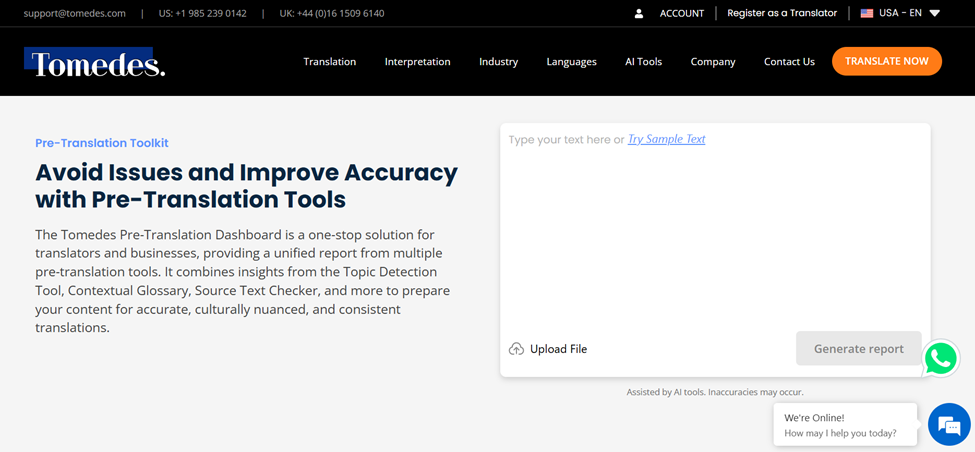The height and width of the screenshot is (452, 975).
Task: Click the USA - EN language text
Action: [900, 13]
